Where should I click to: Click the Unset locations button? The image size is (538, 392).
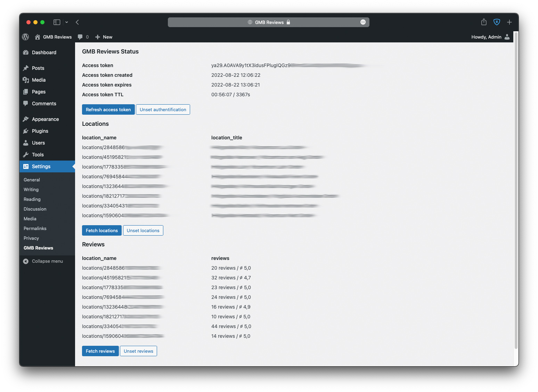pyautogui.click(x=143, y=230)
